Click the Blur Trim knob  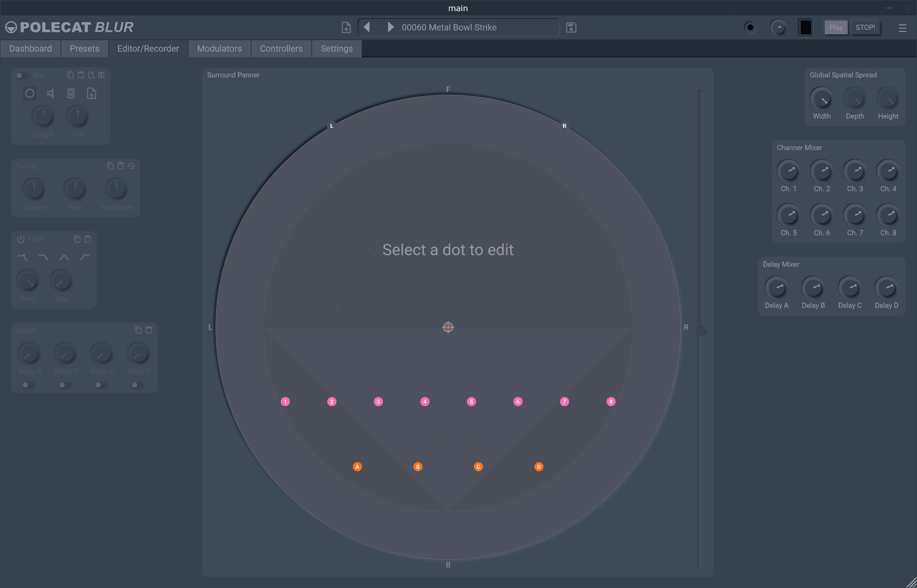click(78, 116)
